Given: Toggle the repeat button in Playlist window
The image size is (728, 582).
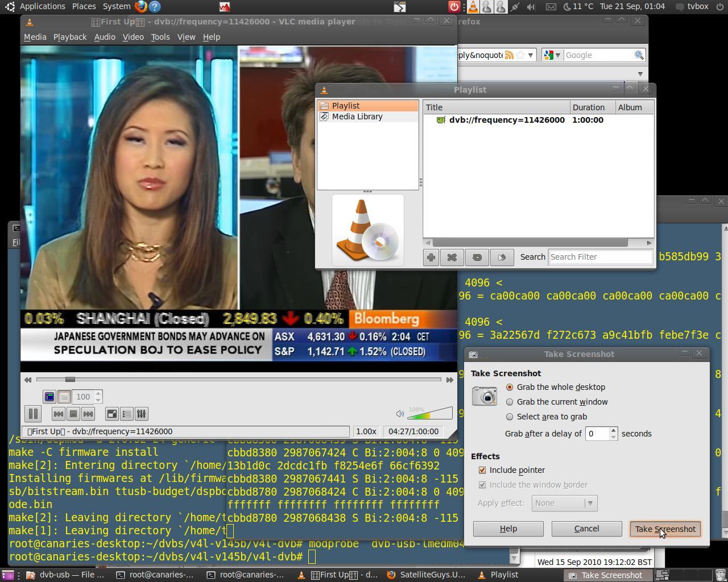Looking at the screenshot, I should 477,257.
